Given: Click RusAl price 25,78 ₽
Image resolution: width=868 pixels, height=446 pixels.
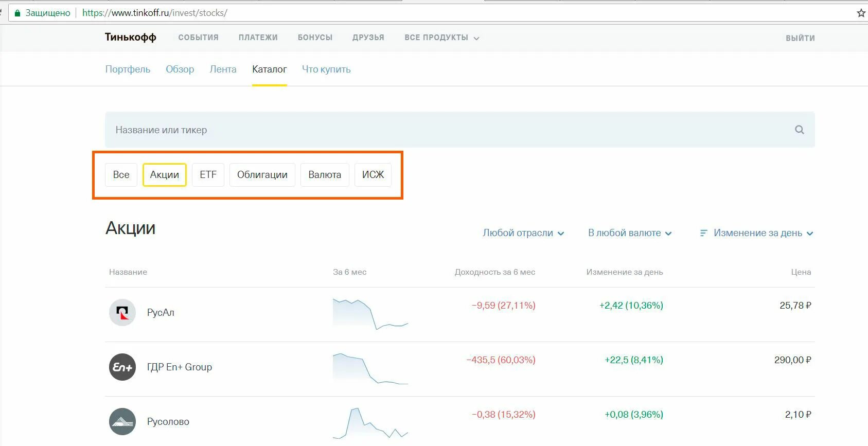Looking at the screenshot, I should coord(795,306).
